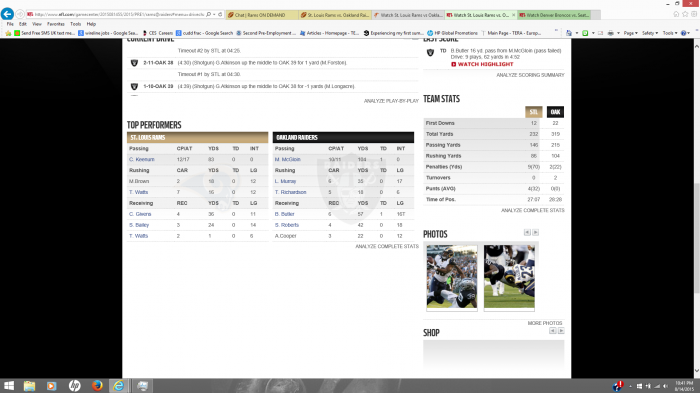Show previous photo with left arrow
The image size is (700, 393).
coord(527,232)
